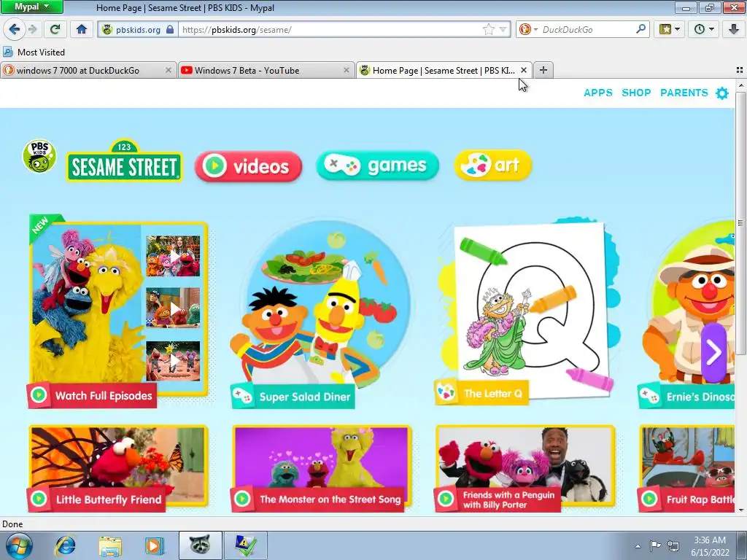Click the browser Back arrow button
This screenshot has width=747, height=560.
15,29
